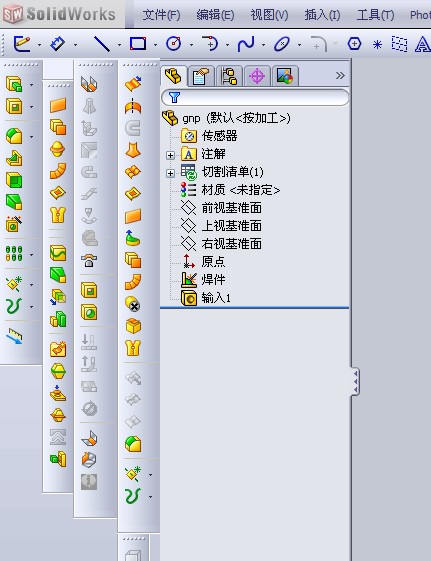Click the Delete Face icon
Screen dimensions: 431x561
pos(133,304)
